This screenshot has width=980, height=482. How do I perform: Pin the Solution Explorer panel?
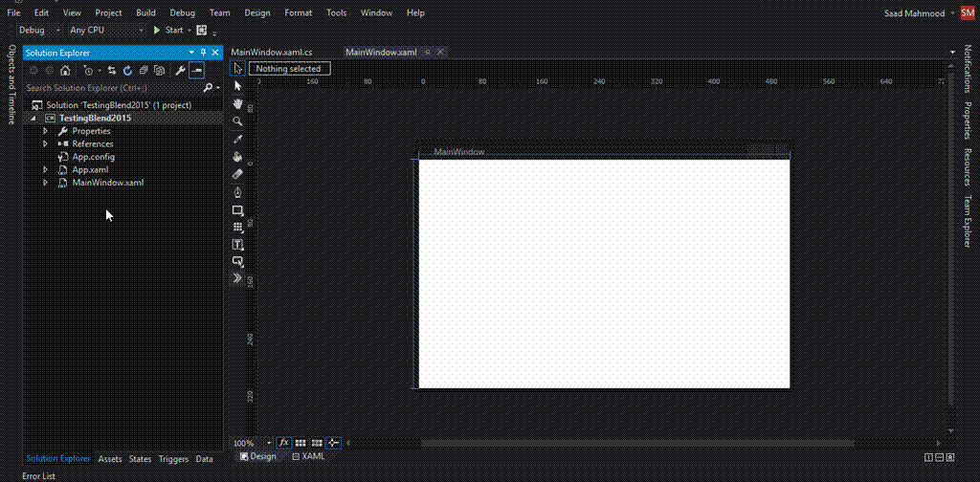click(203, 53)
